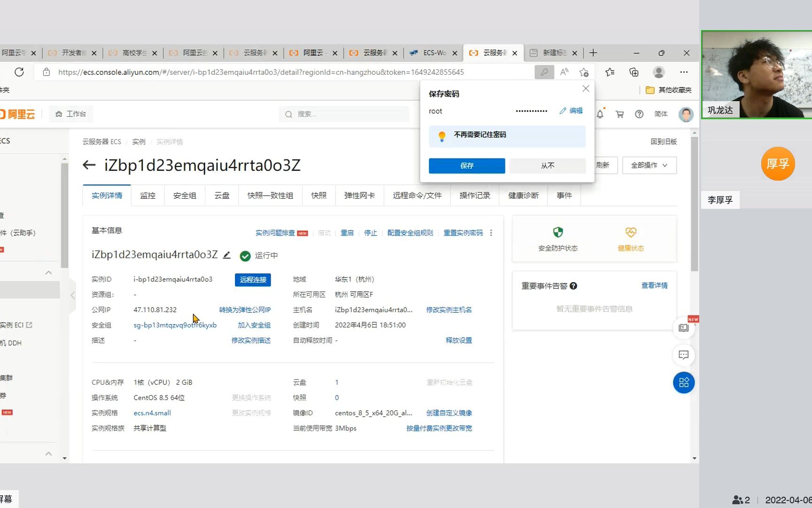Click 回到旧版 link
Image resolution: width=812 pixels, height=508 pixels.
[x=664, y=142]
